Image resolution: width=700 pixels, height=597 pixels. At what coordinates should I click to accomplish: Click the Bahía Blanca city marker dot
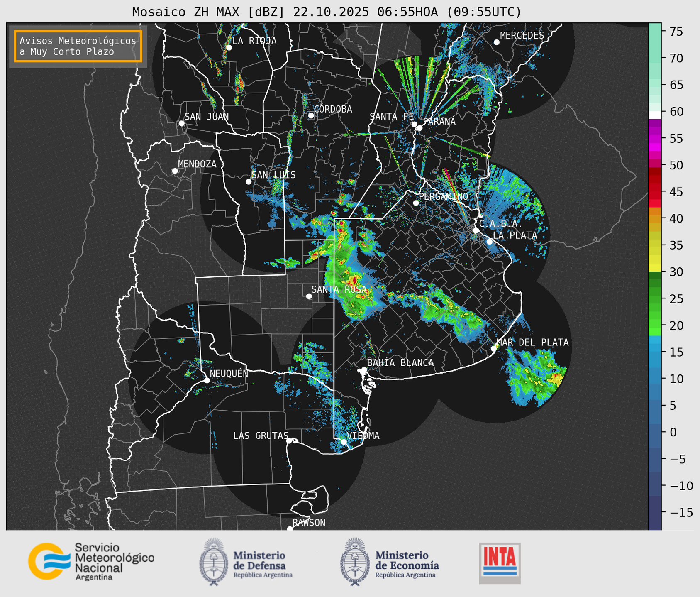364,369
